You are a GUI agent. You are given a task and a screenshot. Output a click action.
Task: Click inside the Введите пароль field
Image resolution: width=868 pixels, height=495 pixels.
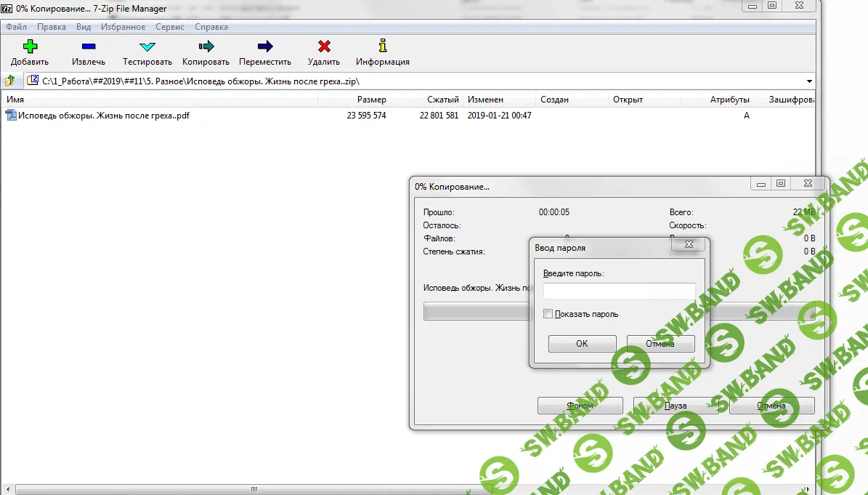point(619,291)
